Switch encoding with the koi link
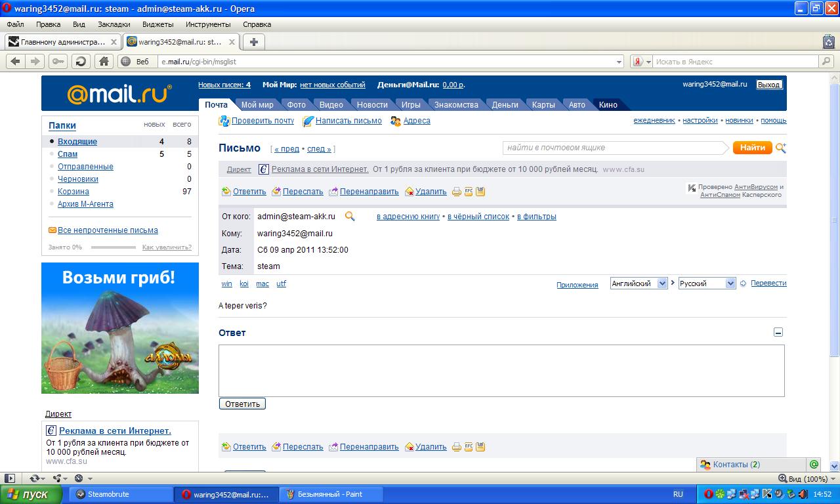The height and width of the screenshot is (504, 840). (244, 284)
